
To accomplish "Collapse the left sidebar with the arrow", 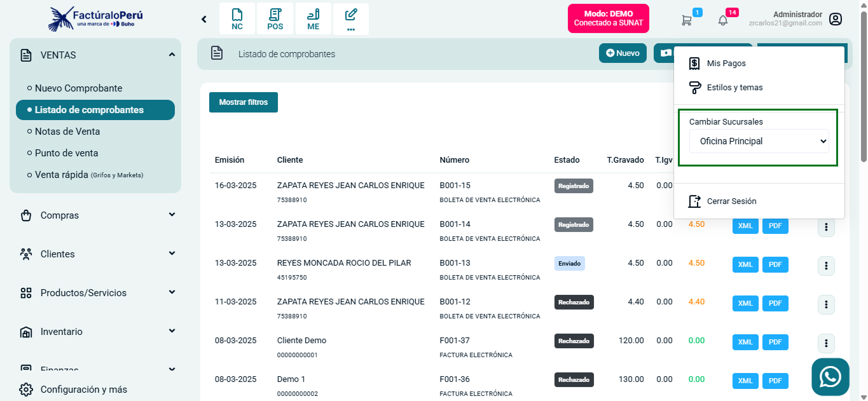I will (x=203, y=19).
